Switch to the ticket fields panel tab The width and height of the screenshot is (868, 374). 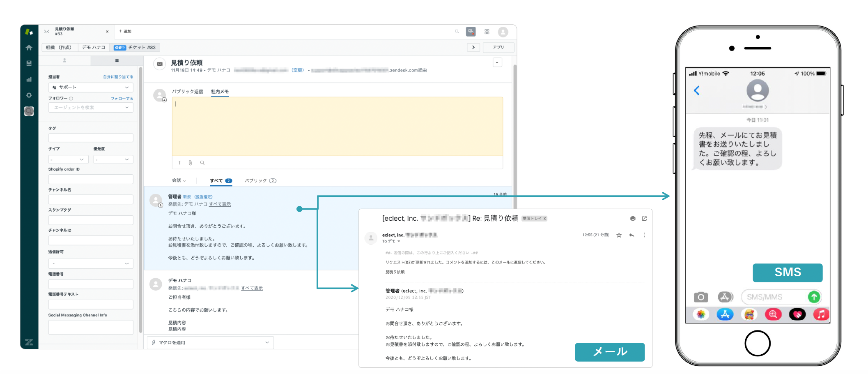pyautogui.click(x=117, y=60)
